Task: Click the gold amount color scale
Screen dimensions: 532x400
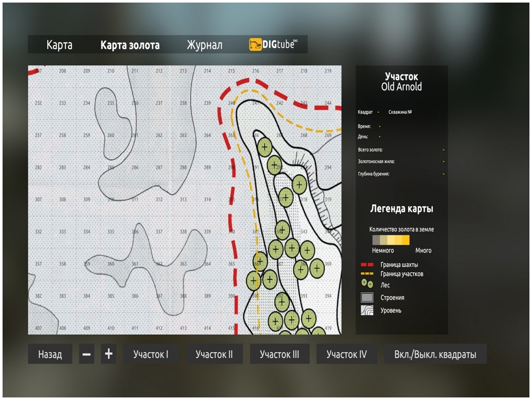Action: click(391, 240)
